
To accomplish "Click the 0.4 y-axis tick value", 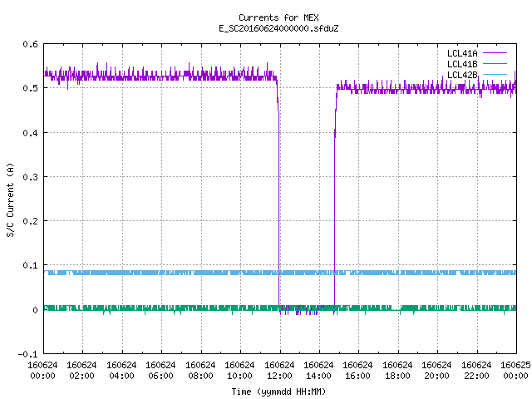I will 30,133.
